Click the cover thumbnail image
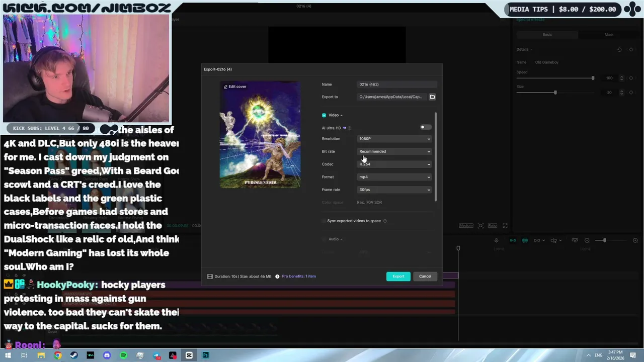The width and height of the screenshot is (644, 362). (260, 135)
